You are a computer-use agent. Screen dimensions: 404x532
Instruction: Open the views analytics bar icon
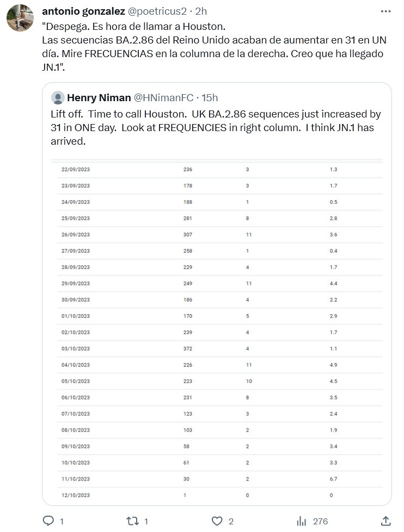click(x=301, y=521)
